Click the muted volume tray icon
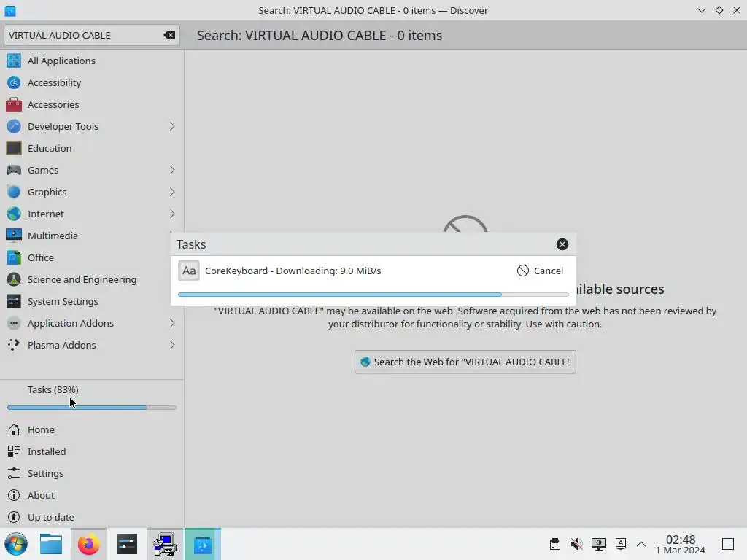The image size is (747, 560). coord(577,544)
